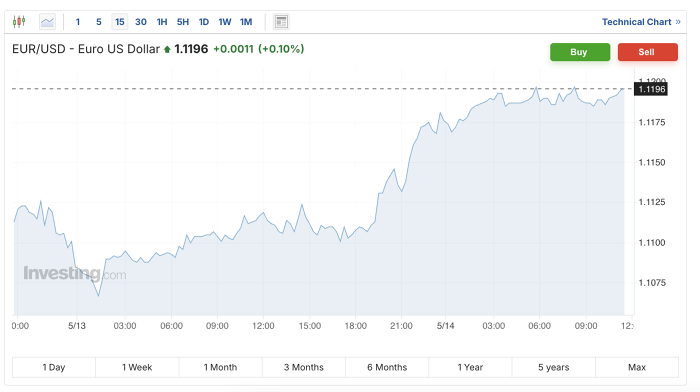Select the 1W interval
This screenshot has width=700, height=392.
225,22
